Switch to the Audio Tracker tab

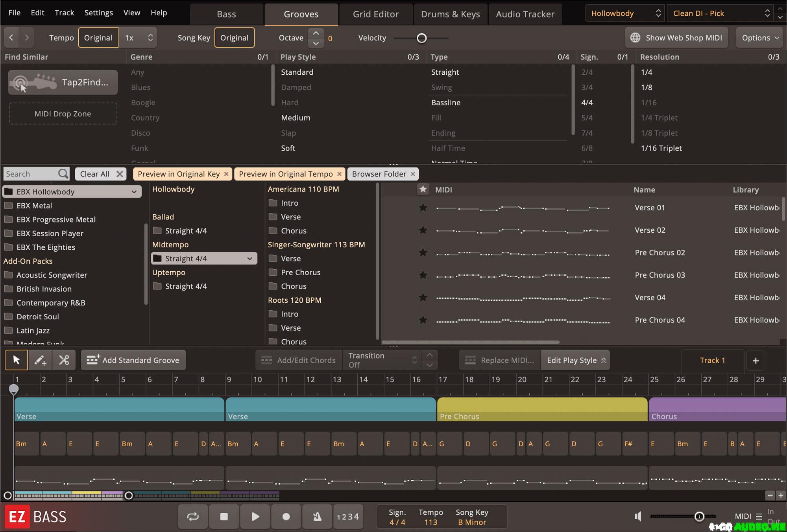click(x=525, y=15)
